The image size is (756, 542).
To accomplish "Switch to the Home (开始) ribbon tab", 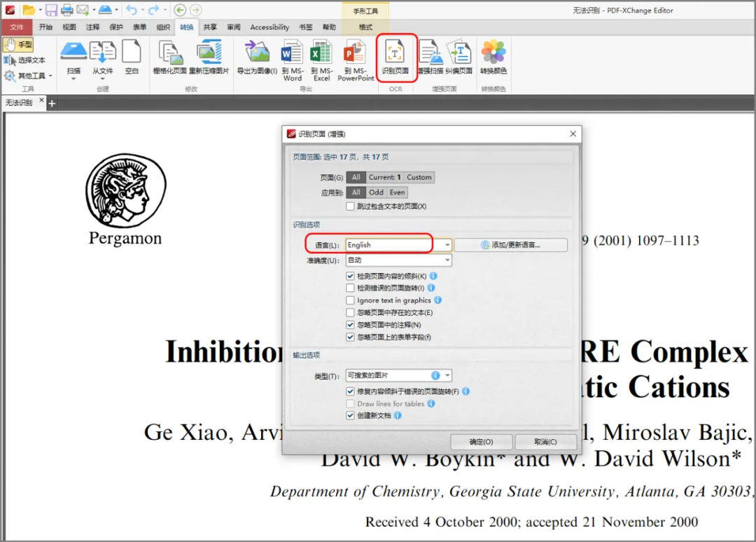I will 45,27.
